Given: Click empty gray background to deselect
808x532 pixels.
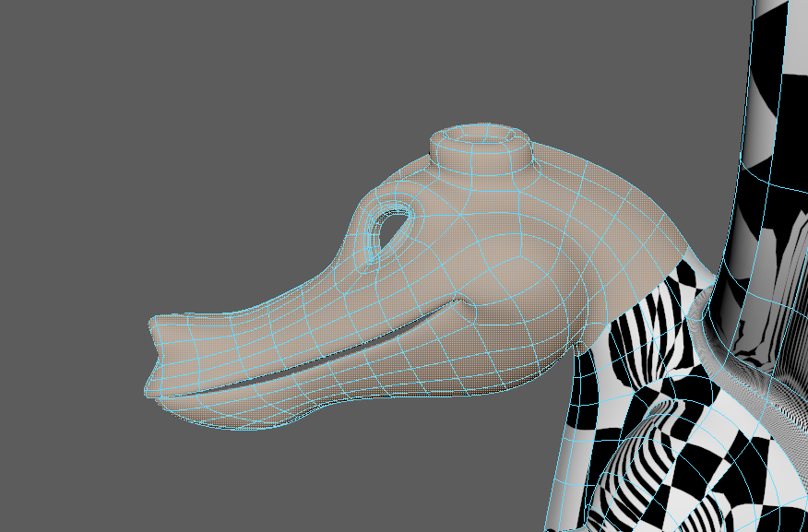Looking at the screenshot, I should click(184, 138).
